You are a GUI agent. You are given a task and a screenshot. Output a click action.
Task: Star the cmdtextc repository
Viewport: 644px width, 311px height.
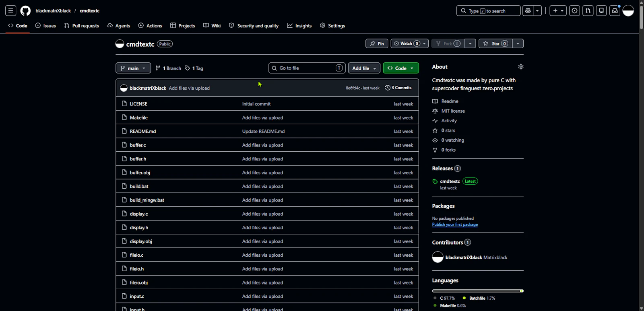pos(495,43)
